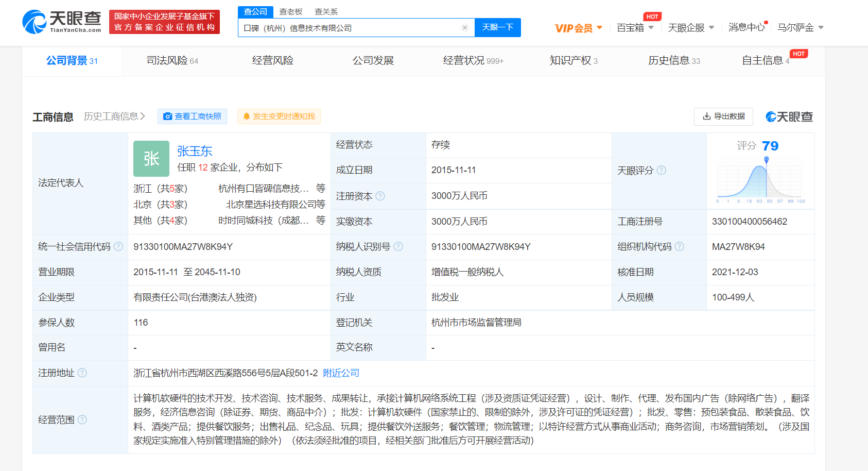Open the 附近公司 link
The width and height of the screenshot is (868, 471).
tap(341, 373)
